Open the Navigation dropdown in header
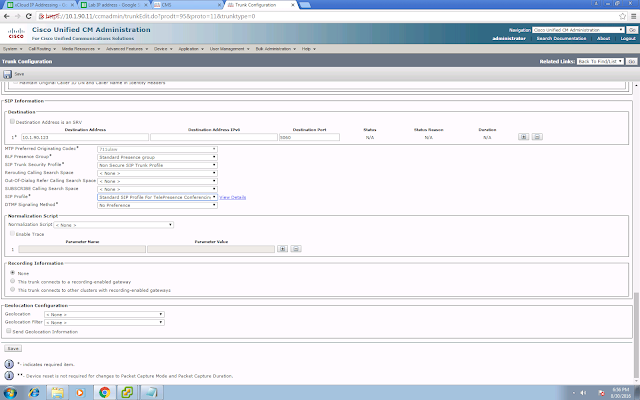The height and width of the screenshot is (400, 640). (x=578, y=30)
